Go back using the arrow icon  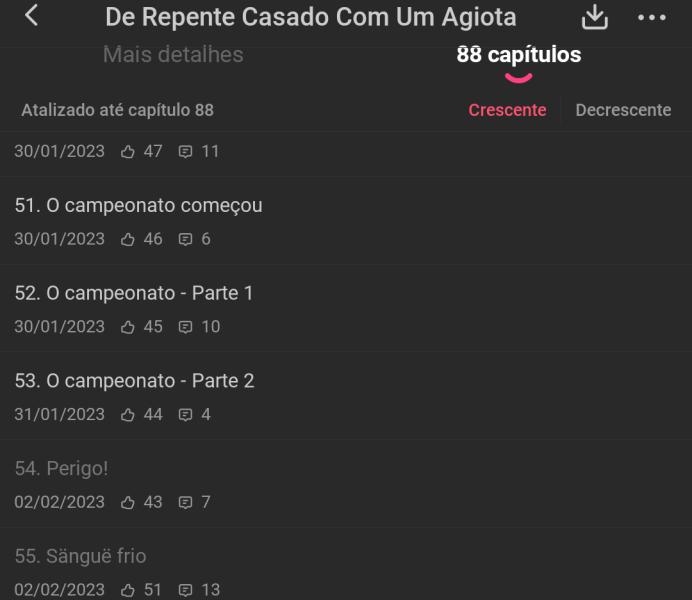click(x=32, y=16)
